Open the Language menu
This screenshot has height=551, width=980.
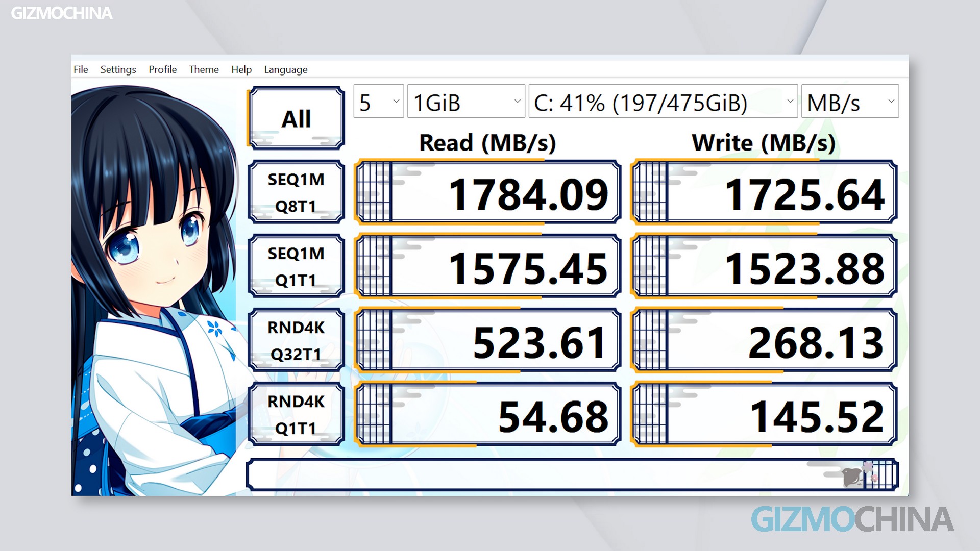tap(285, 69)
